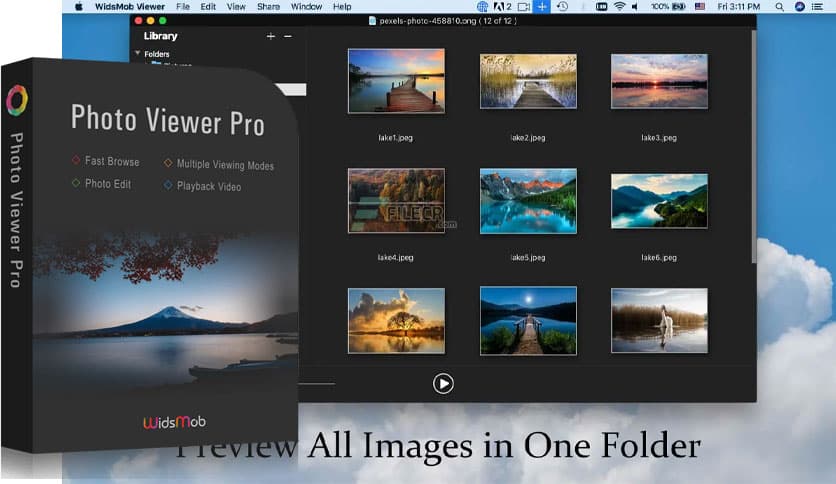836x484 pixels.
Task: Click the window title file icon
Action: pyautogui.click(x=372, y=21)
